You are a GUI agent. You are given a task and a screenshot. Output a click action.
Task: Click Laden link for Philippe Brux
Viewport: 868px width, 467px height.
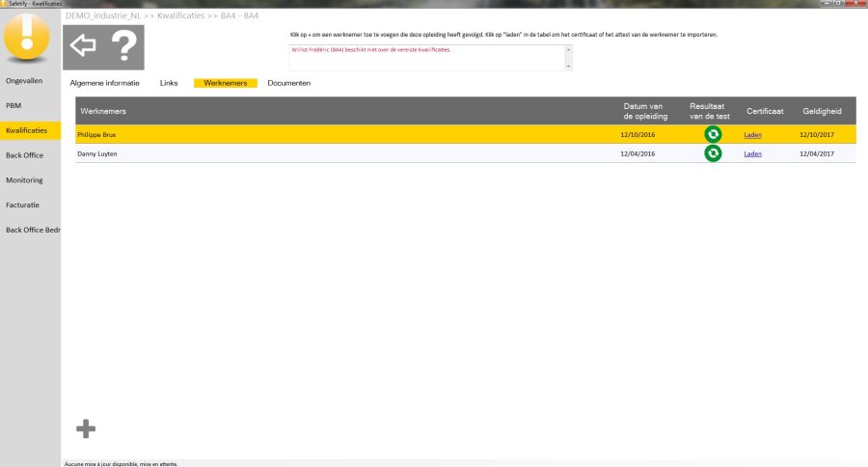[752, 135]
